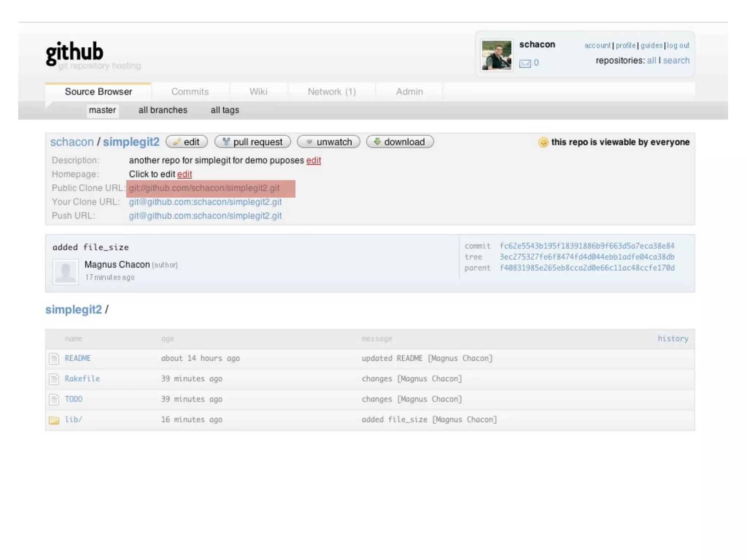
Task: Open the Network (1) tab
Action: [x=332, y=92]
